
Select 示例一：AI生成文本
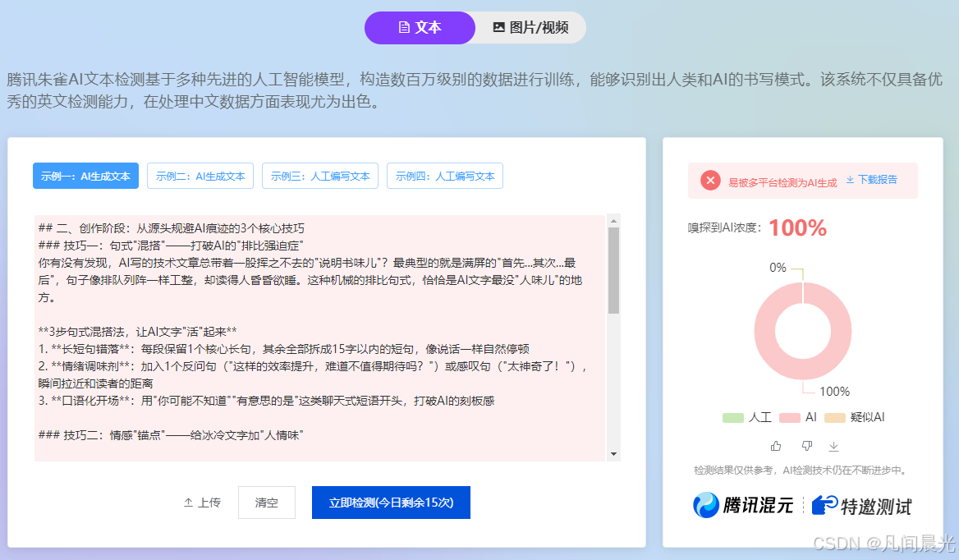click(85, 176)
